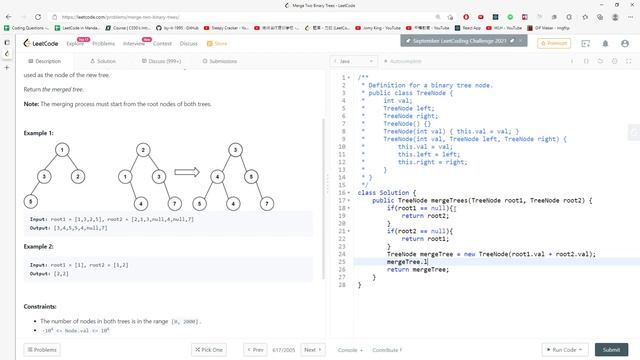
Task: Reset code to default icon
Action: click(600, 61)
